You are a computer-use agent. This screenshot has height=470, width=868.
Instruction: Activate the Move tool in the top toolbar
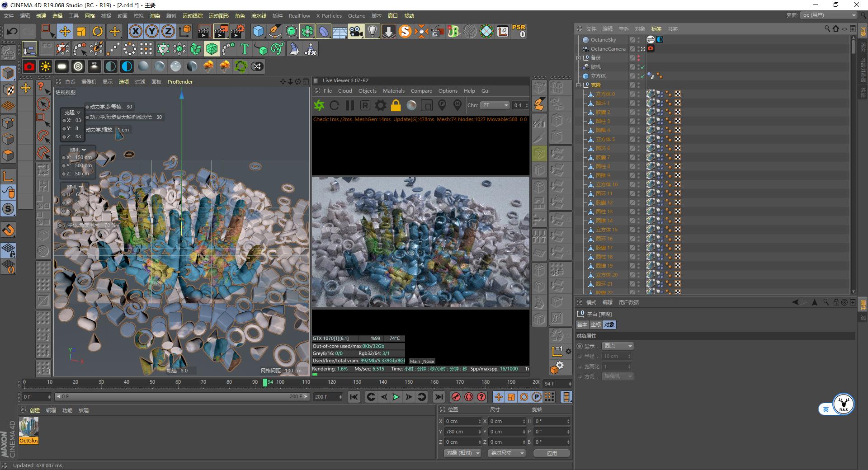tap(65, 31)
